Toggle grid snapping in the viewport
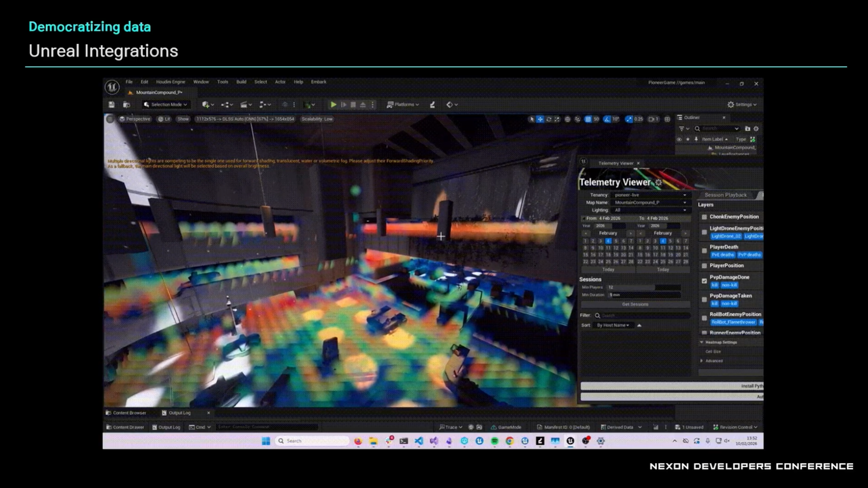This screenshot has width=868, height=488. click(588, 119)
